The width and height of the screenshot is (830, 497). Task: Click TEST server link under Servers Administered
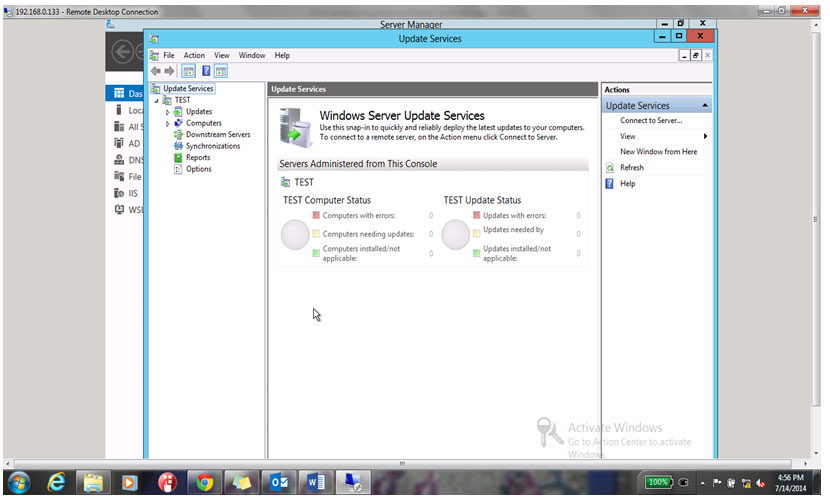pos(304,182)
